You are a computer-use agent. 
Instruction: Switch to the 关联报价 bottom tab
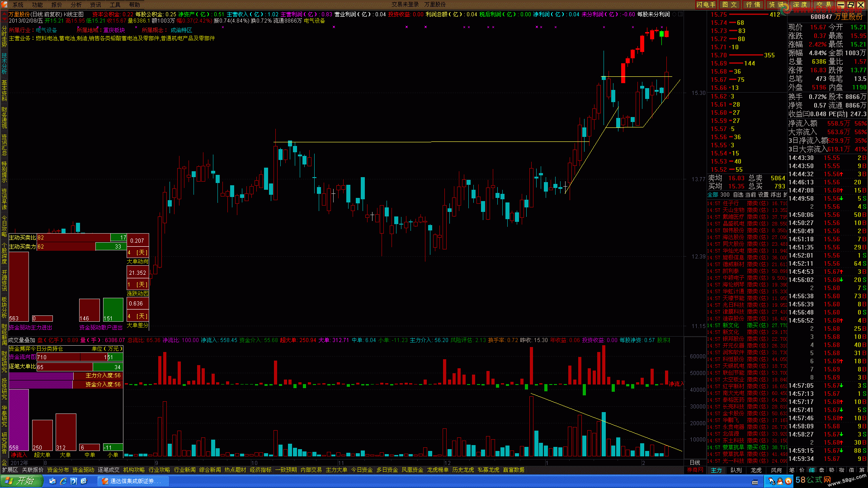pyautogui.click(x=33, y=470)
